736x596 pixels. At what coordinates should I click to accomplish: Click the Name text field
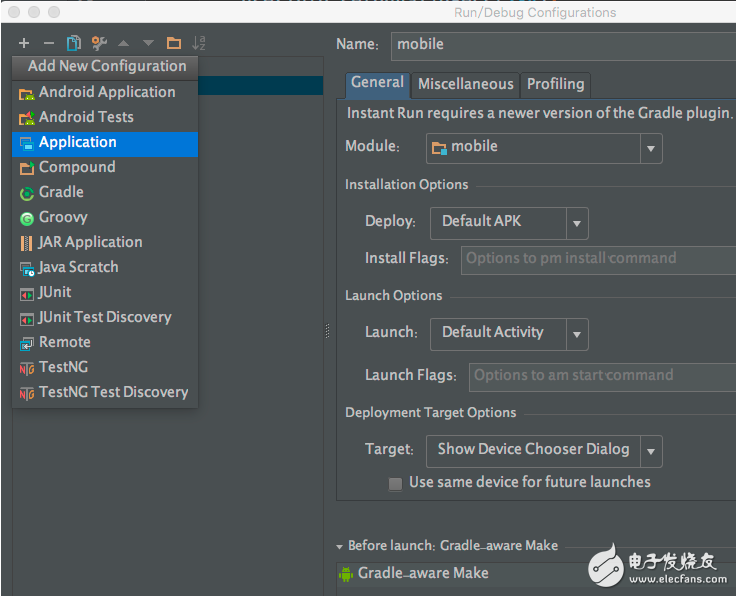560,44
